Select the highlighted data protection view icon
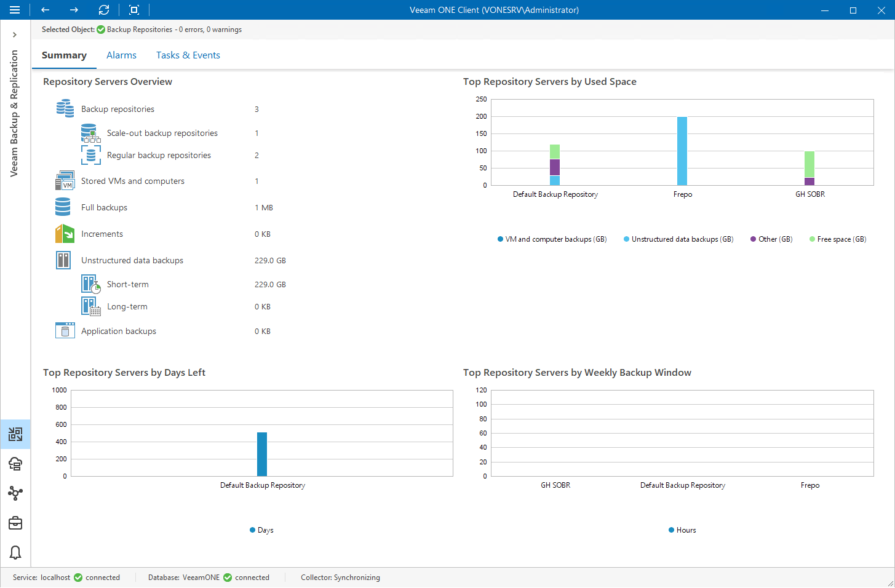Screen dimensions: 895x588 pyautogui.click(x=15, y=434)
